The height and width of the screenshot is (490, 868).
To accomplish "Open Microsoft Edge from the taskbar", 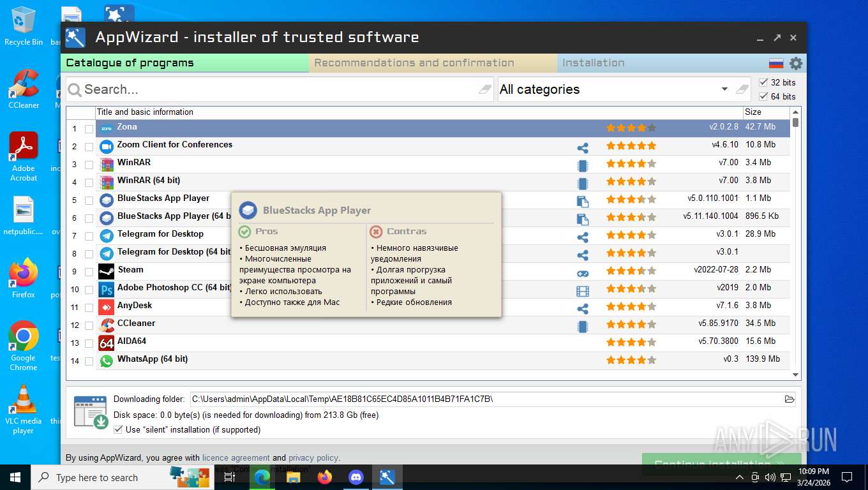I will point(262,477).
